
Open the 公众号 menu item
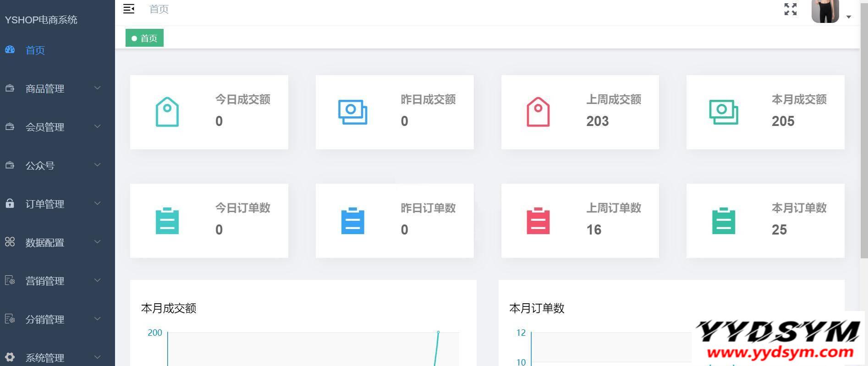click(x=40, y=165)
